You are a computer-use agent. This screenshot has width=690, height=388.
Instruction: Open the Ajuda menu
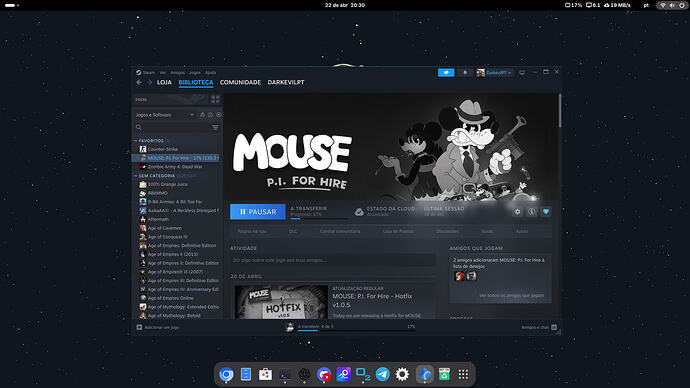[x=210, y=73]
